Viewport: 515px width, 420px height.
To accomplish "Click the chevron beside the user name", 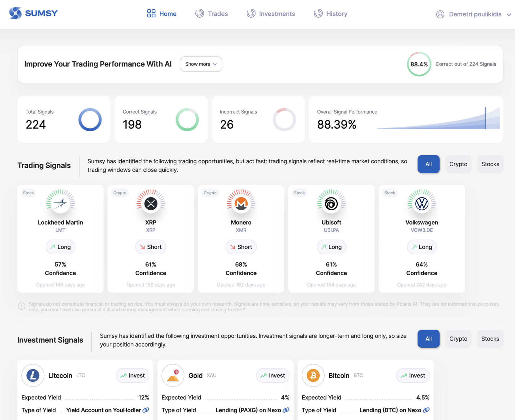I will click(509, 14).
